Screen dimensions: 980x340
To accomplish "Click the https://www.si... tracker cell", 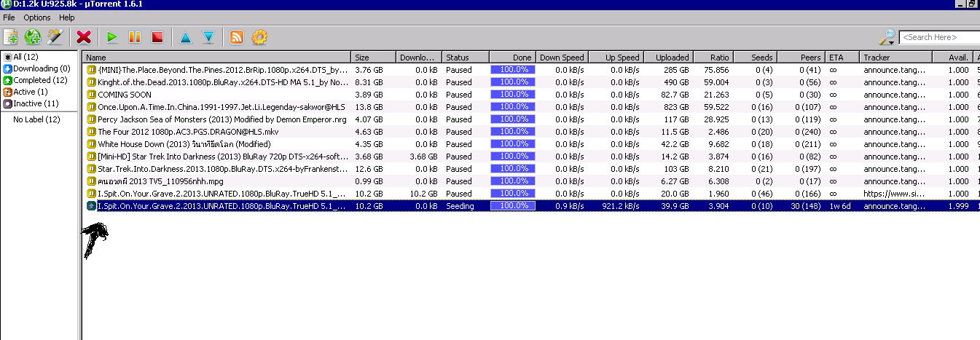I will (894, 194).
